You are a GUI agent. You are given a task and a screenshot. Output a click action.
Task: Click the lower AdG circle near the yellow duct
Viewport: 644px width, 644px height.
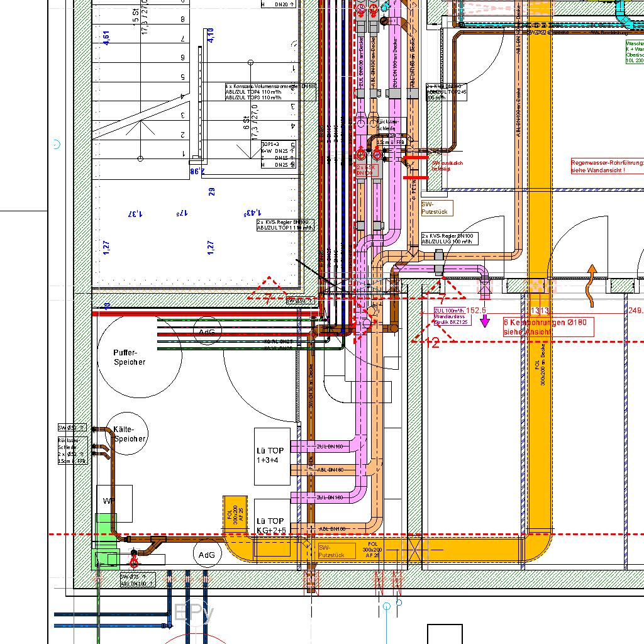(206, 555)
